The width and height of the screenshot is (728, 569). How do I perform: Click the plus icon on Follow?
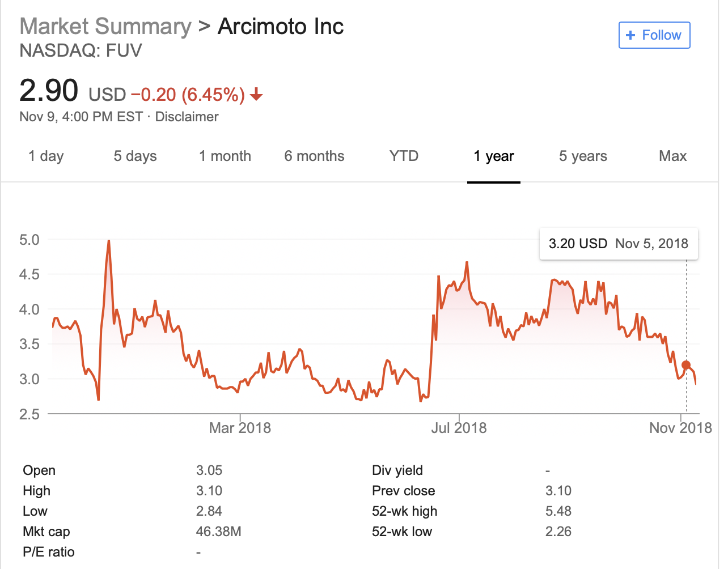(630, 35)
